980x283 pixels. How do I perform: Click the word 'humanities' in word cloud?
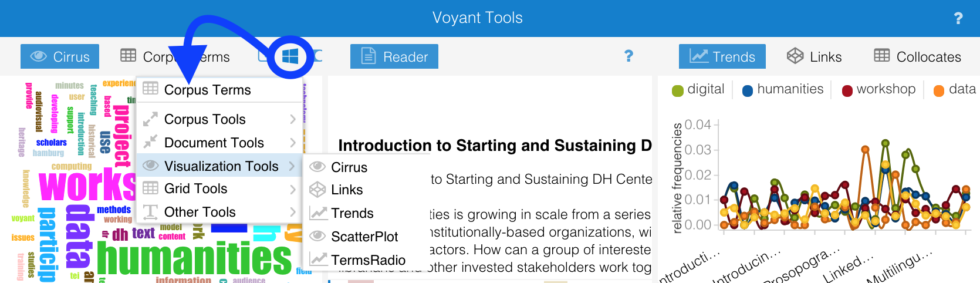[x=194, y=258]
